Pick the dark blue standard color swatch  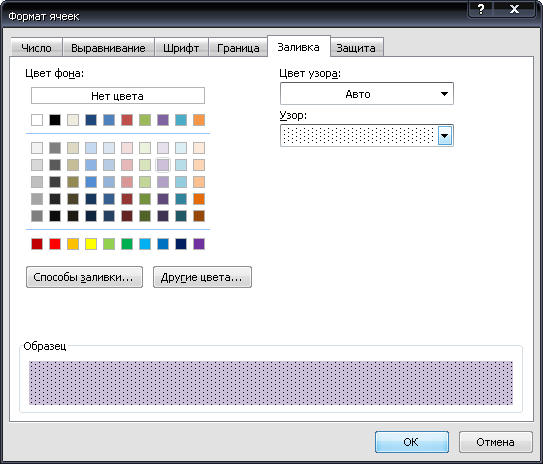click(181, 244)
